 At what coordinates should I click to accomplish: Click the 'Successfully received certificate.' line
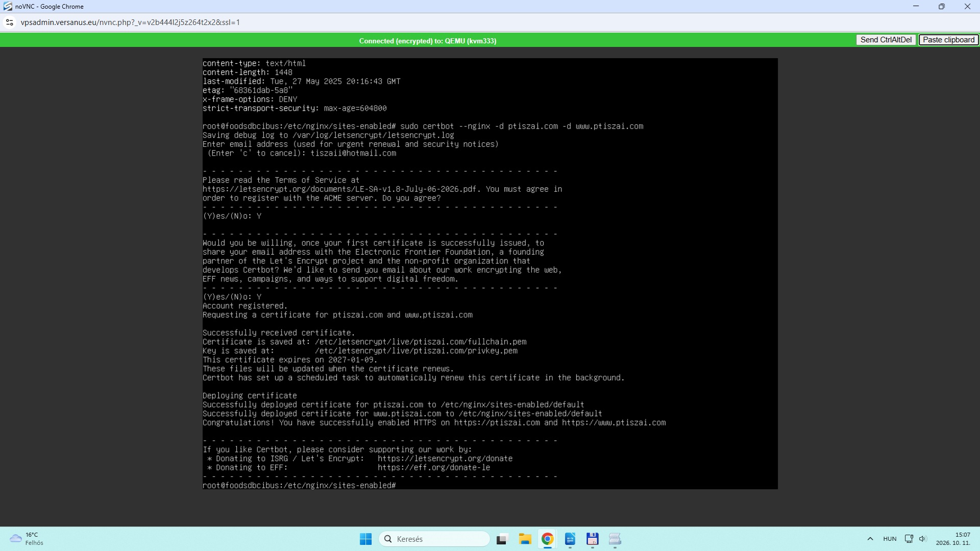[278, 333]
